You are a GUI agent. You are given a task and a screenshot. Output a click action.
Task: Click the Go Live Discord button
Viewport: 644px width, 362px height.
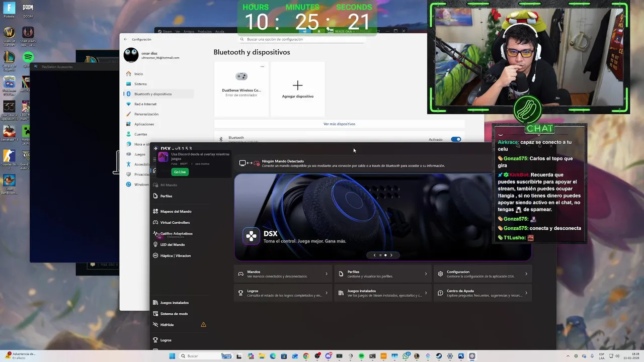180,172
